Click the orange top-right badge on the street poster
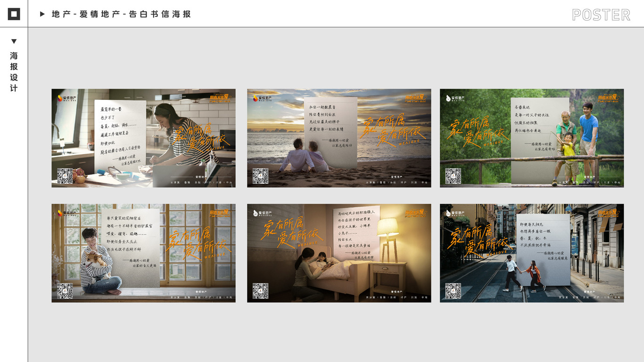This screenshot has width=644, height=362. (x=608, y=213)
